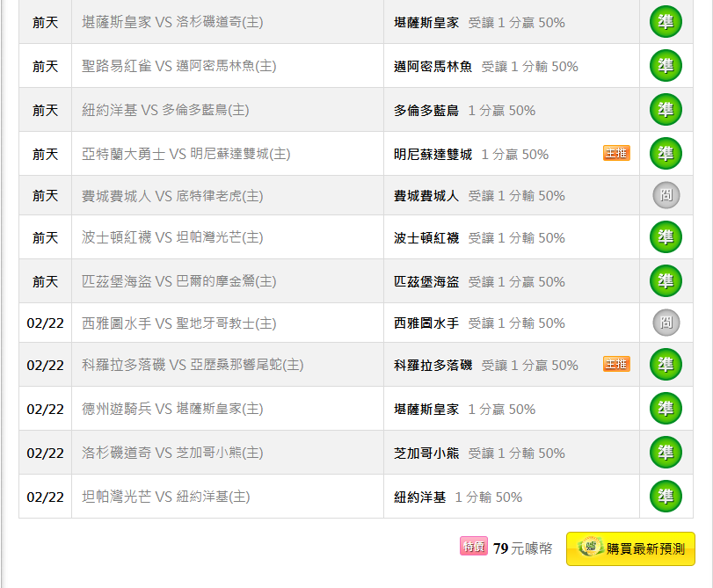Screen dimensions: 713x588
Task: Click the 主推 badge in the 明尼蘇達雙城 prediction row
Action: click(x=616, y=153)
